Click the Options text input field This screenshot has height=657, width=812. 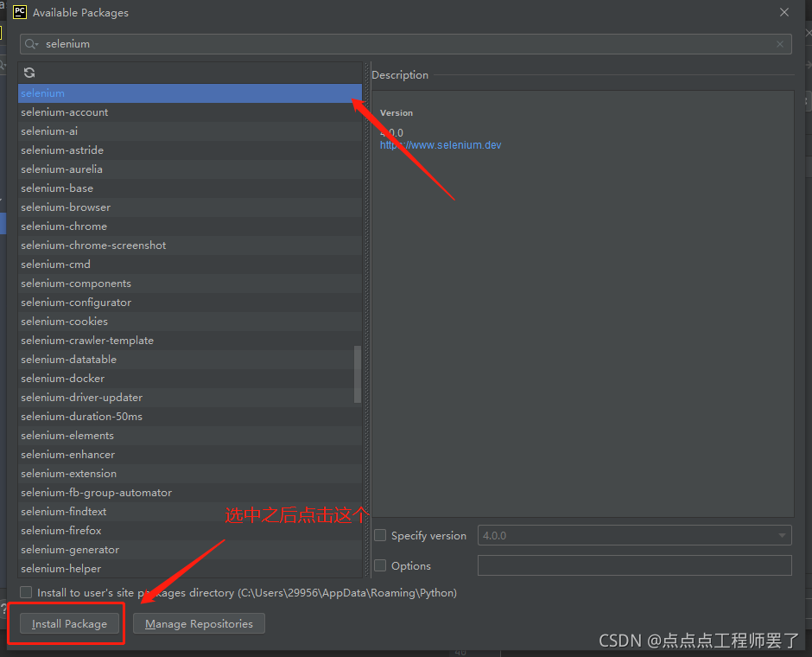click(634, 565)
